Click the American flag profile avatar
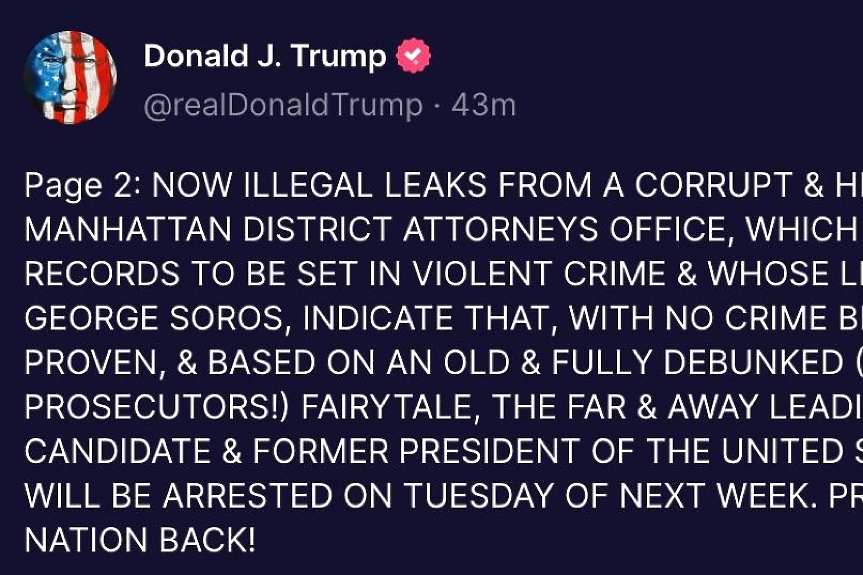The height and width of the screenshot is (575, 863). click(70, 78)
